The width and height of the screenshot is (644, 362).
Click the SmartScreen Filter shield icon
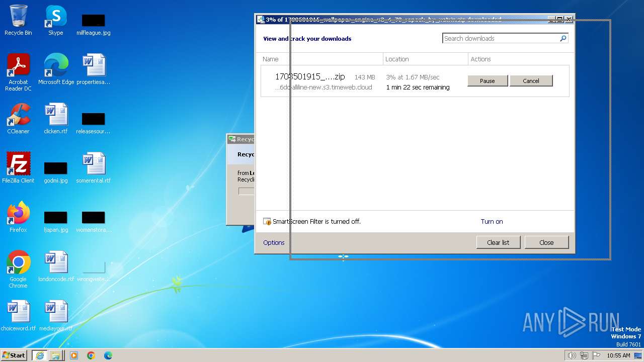(267, 222)
